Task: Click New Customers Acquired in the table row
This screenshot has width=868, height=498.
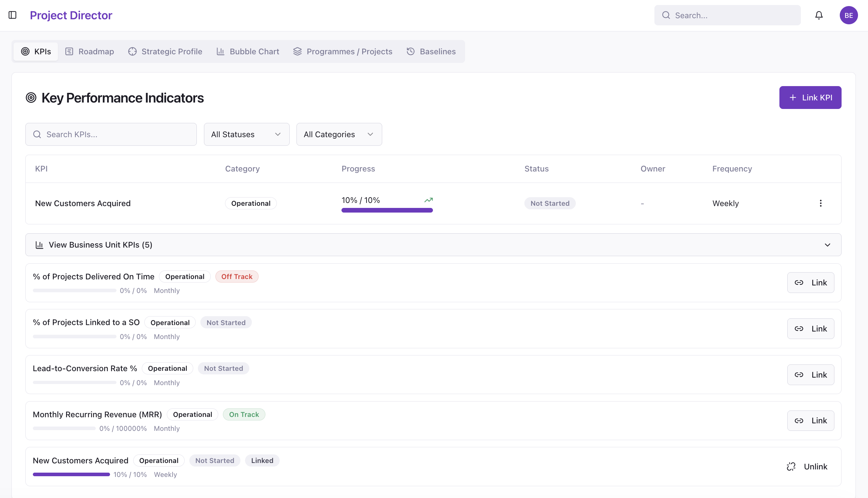Action: [83, 203]
